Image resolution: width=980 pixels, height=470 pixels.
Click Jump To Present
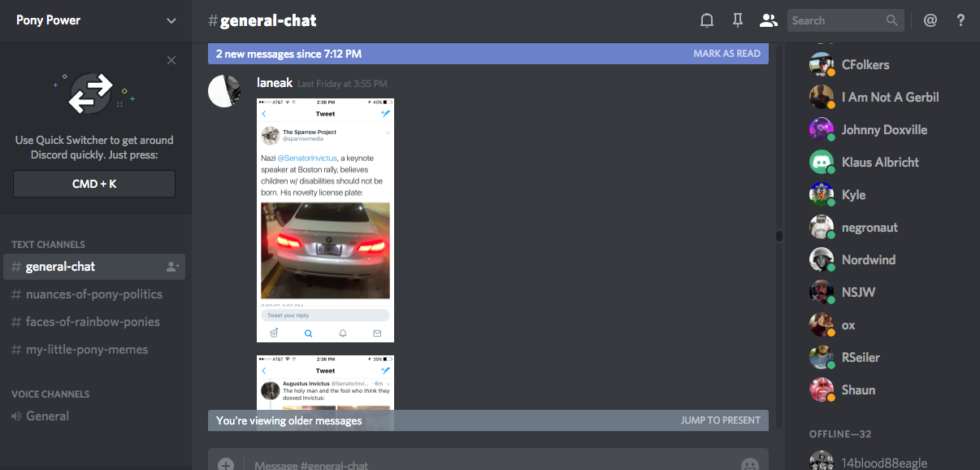720,420
